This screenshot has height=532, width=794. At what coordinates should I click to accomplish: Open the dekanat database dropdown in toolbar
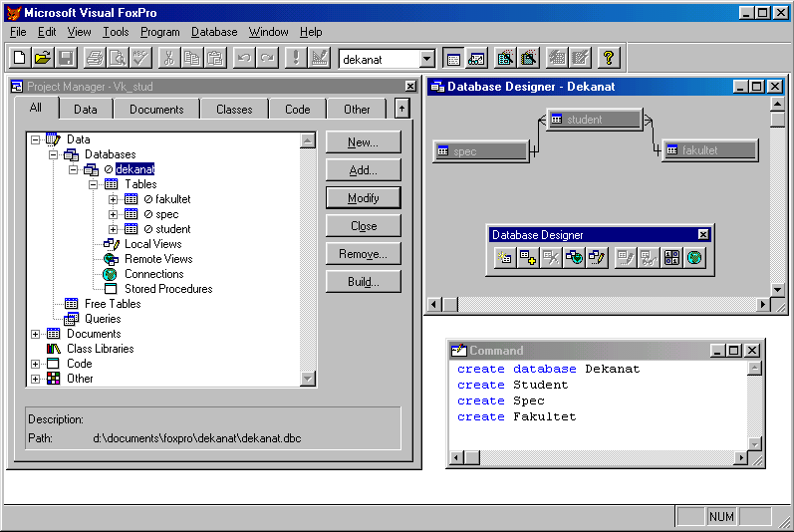coord(426,59)
